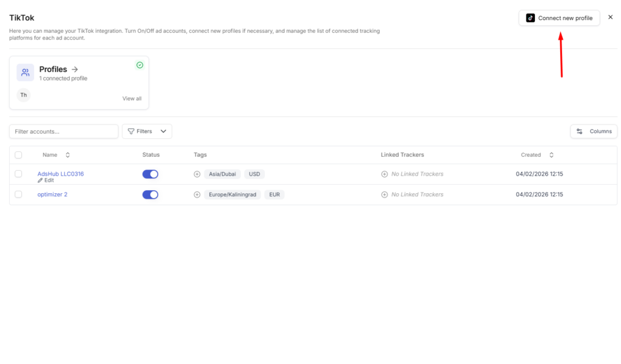621x364 pixels.
Task: Focus the Filter accounts search field
Action: (64, 131)
